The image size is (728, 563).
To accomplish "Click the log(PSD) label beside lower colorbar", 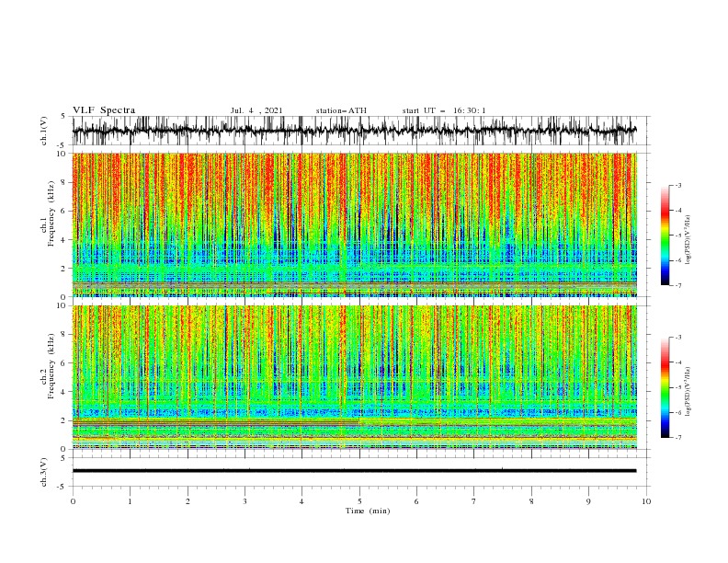I will (688, 391).
